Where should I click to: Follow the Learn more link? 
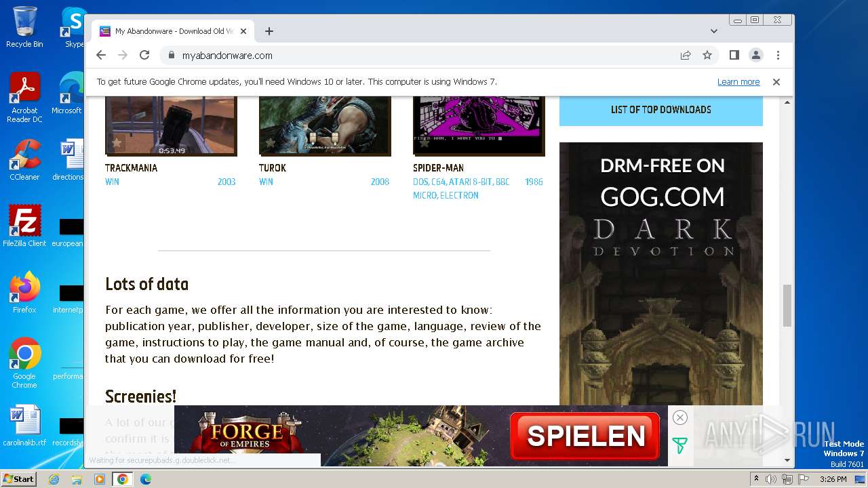738,82
